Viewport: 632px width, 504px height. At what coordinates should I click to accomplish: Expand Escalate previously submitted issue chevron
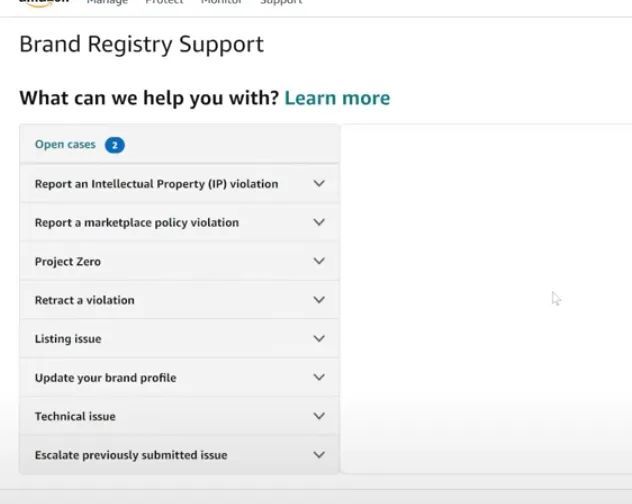[x=319, y=455]
